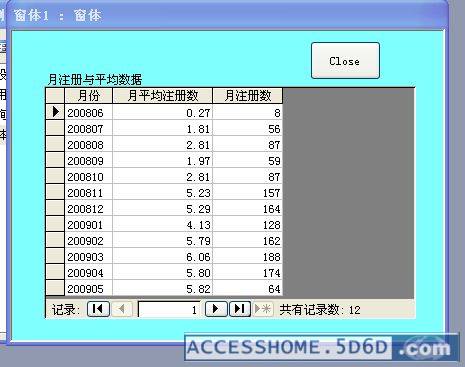465x367 pixels.
Task: Click the record number input field
Action: (x=169, y=309)
